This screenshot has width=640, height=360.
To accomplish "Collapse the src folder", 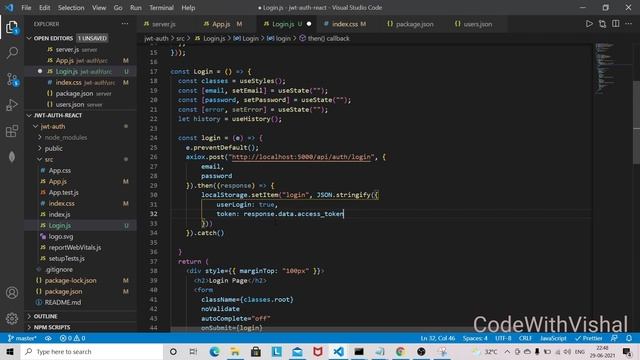I will [x=49, y=160].
